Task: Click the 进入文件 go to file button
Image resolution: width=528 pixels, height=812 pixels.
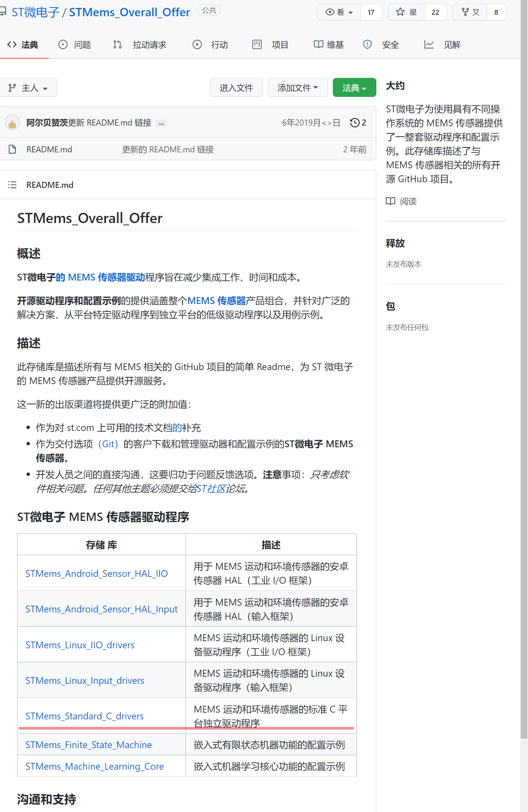Action: click(x=236, y=88)
